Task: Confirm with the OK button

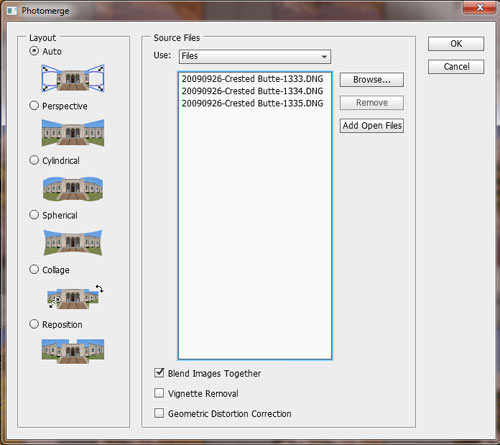Action: (x=456, y=44)
